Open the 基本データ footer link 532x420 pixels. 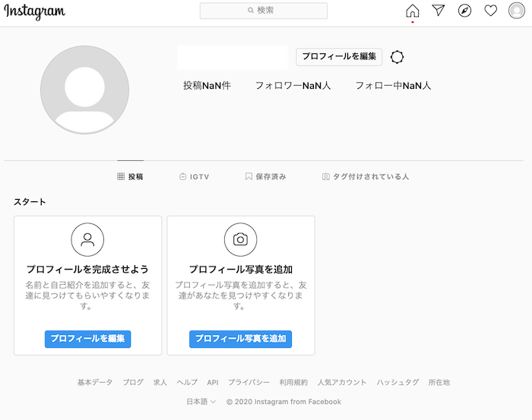click(95, 382)
